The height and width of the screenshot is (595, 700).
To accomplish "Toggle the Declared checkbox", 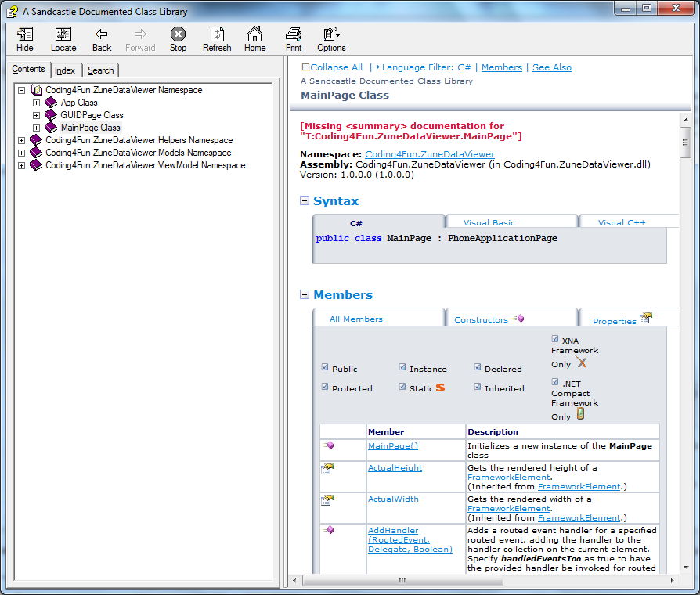I will point(478,367).
